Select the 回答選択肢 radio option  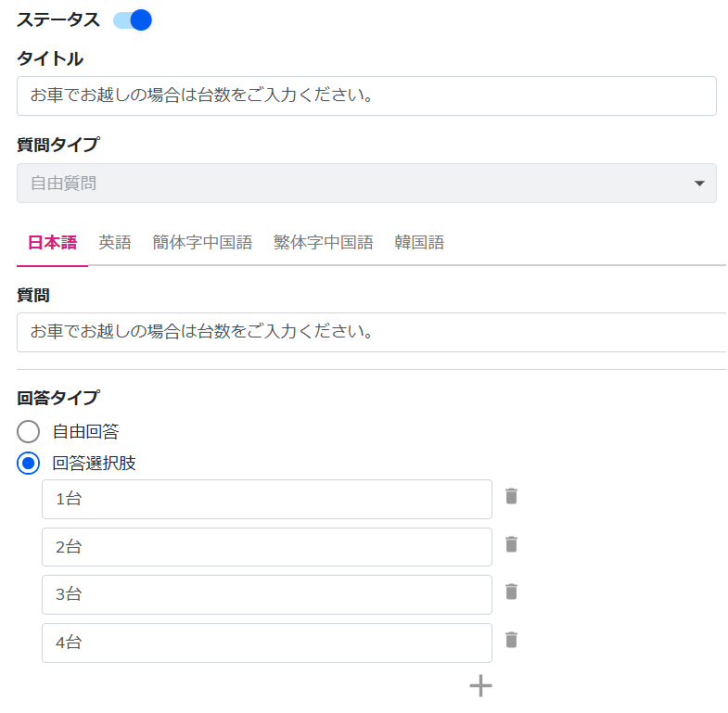29,464
